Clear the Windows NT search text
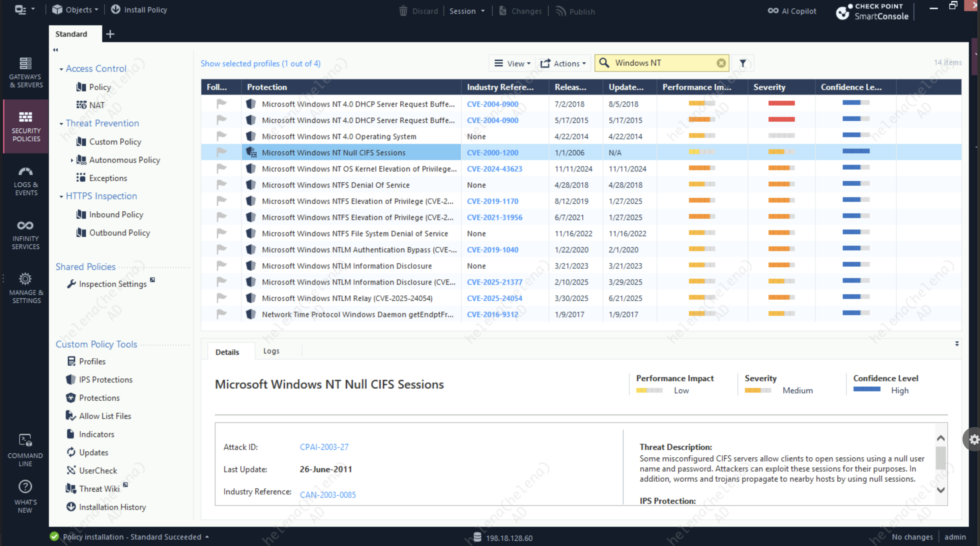 point(721,63)
